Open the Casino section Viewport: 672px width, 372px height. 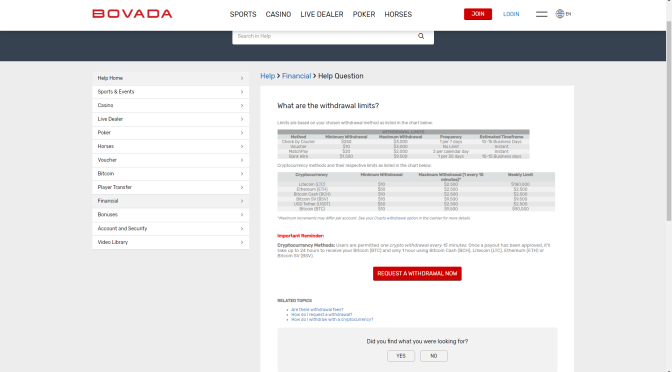(x=278, y=14)
